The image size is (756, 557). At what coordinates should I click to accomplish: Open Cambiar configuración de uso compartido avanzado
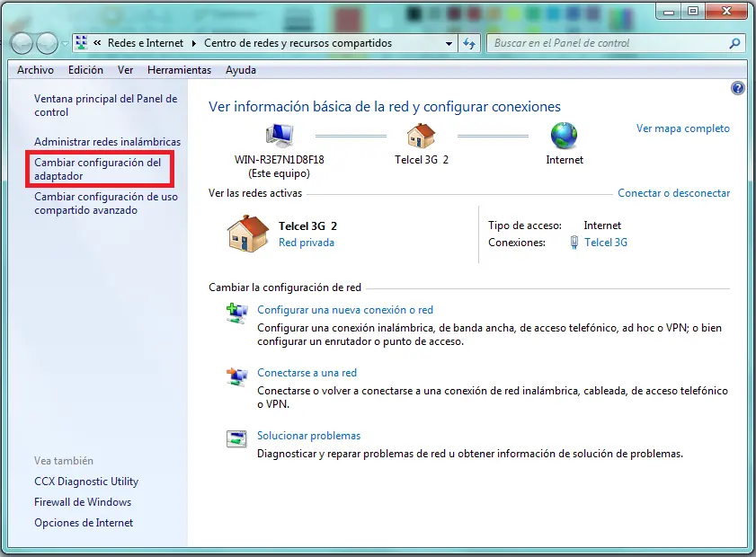[105, 203]
